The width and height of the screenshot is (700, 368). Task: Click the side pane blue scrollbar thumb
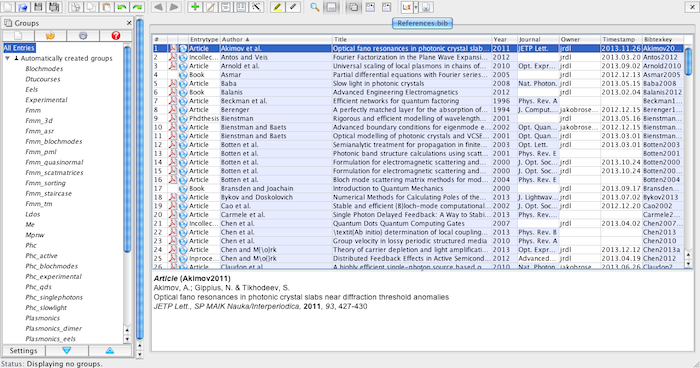click(140, 179)
